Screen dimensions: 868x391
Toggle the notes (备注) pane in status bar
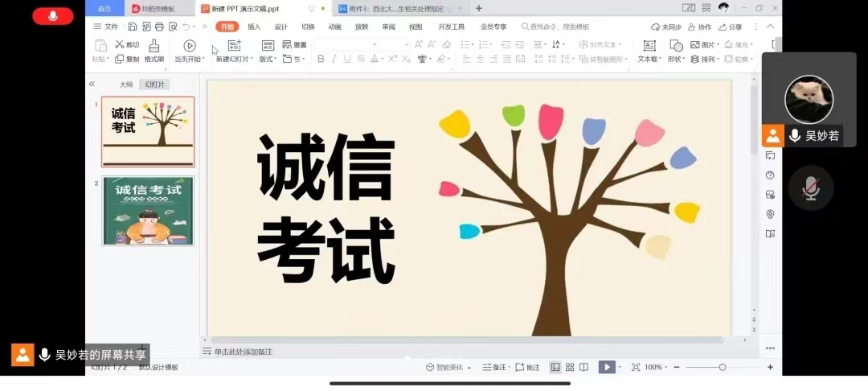[494, 367]
